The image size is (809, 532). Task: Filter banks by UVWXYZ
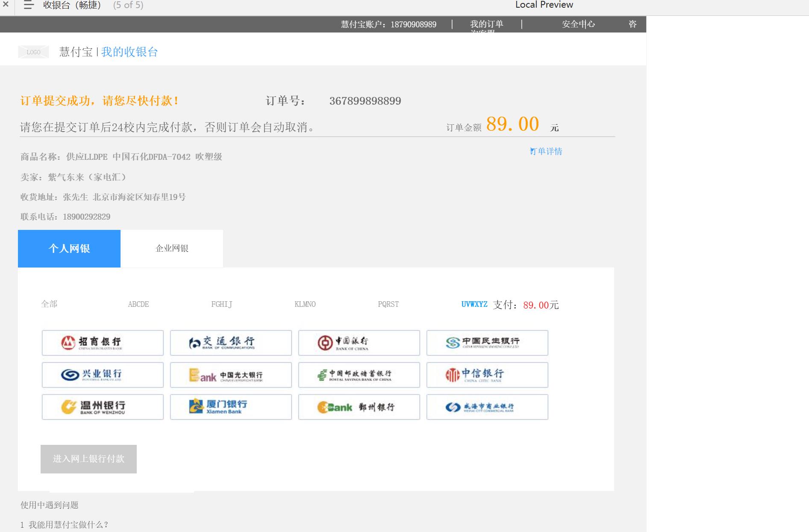point(474,304)
